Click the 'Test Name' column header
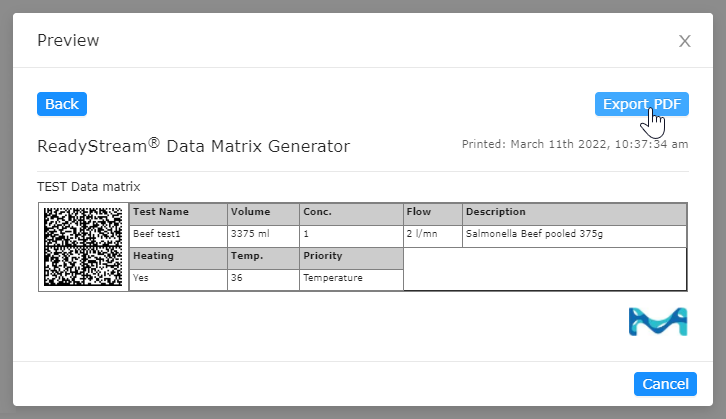The image size is (726, 419). coord(178,214)
